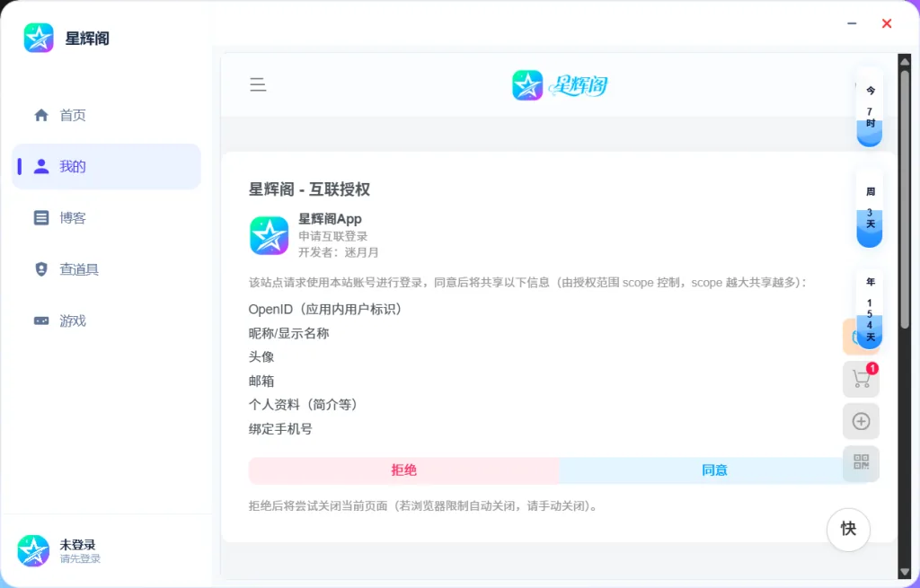Click the 头像 line
Viewport: 920px width, 588px height.
pyautogui.click(x=261, y=357)
